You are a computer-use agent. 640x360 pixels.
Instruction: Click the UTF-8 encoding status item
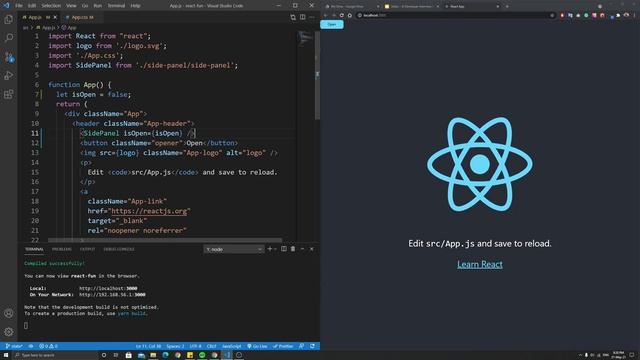click(x=196, y=346)
